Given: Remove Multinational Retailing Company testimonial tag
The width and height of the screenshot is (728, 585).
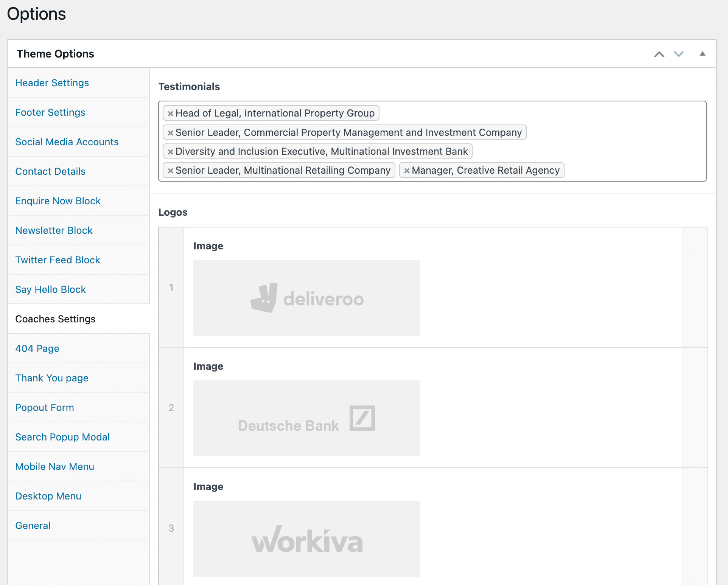Looking at the screenshot, I should coord(171,171).
